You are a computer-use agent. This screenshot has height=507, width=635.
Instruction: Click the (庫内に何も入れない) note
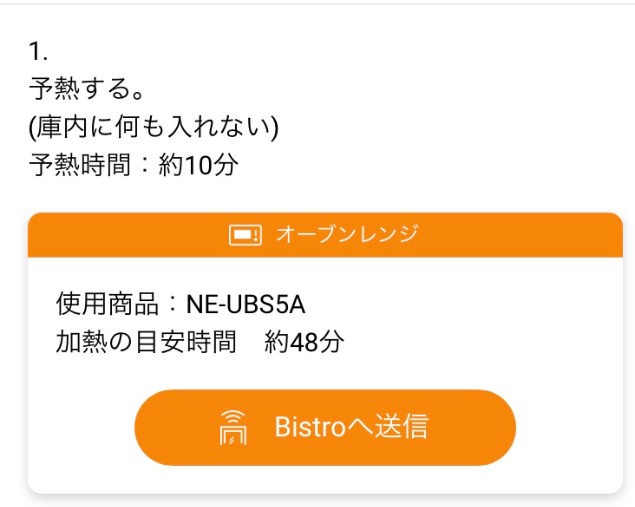[154, 127]
